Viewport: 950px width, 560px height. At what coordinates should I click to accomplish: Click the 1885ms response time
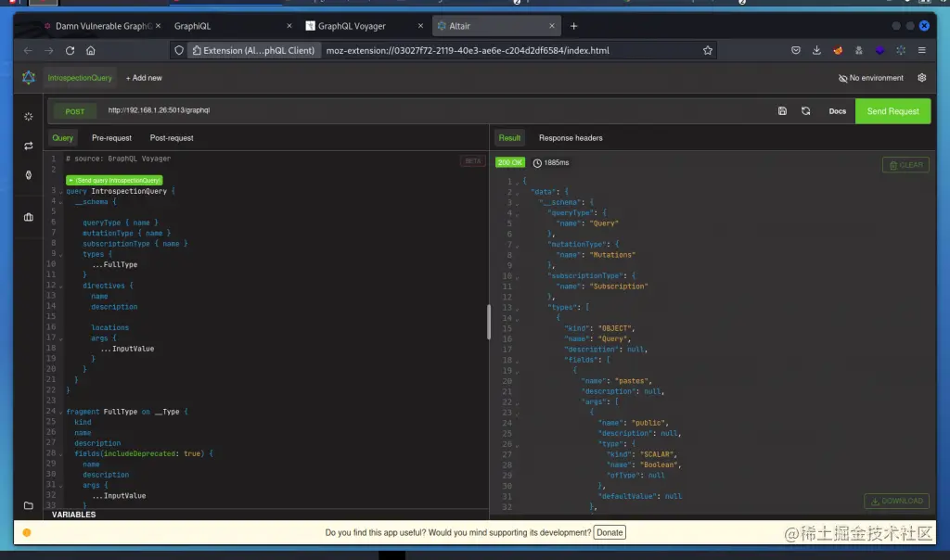551,163
